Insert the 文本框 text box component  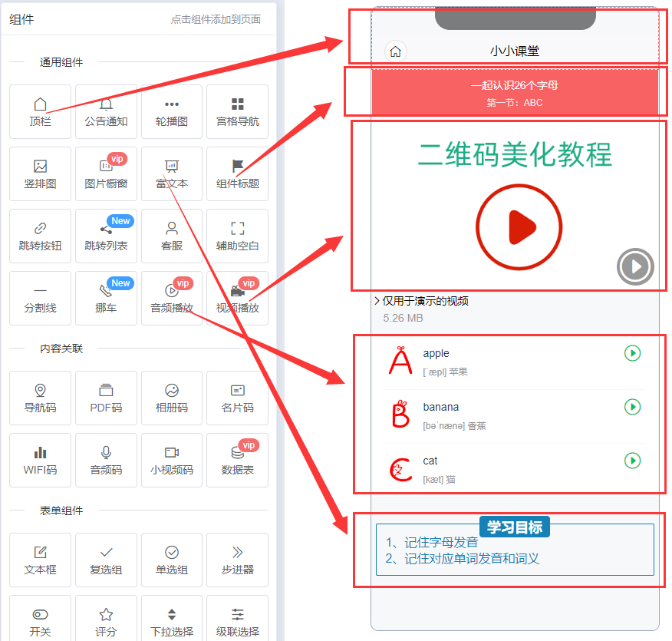pos(40,560)
